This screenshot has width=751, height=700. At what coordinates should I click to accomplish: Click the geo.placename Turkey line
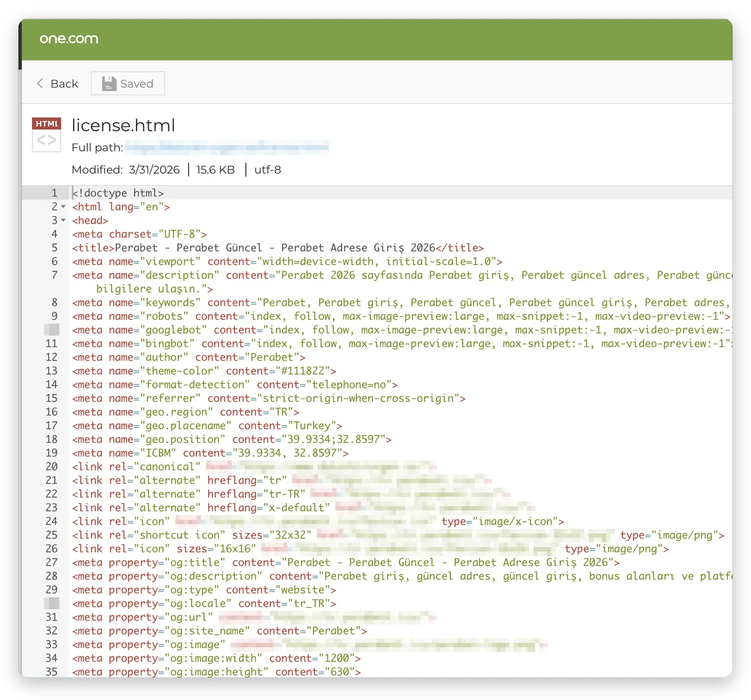point(207,426)
